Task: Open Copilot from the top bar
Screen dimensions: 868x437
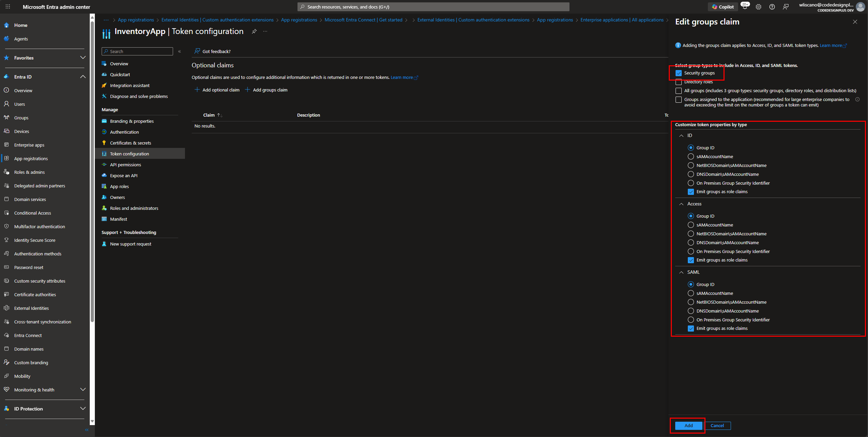Action: pos(723,7)
